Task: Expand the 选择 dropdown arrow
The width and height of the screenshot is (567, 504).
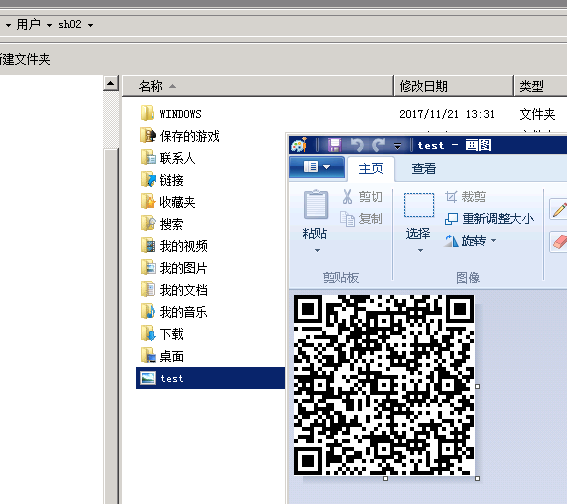Action: coord(420,250)
